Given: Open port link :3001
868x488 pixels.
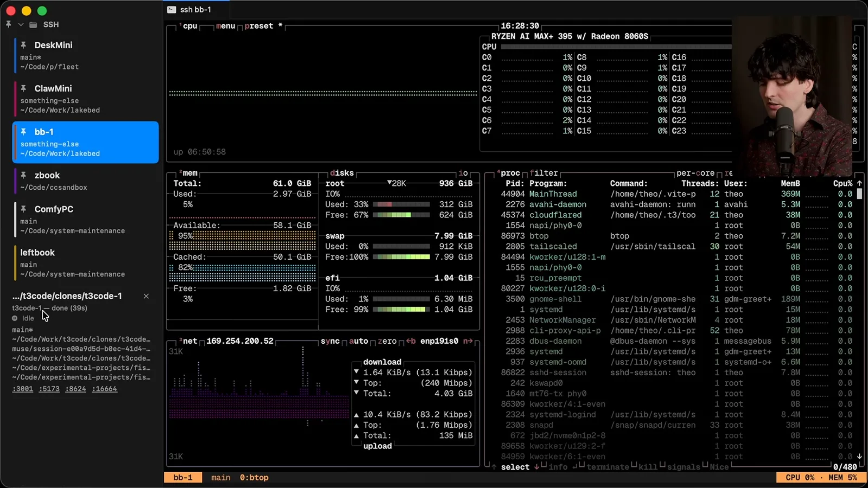Looking at the screenshot, I should pyautogui.click(x=23, y=389).
